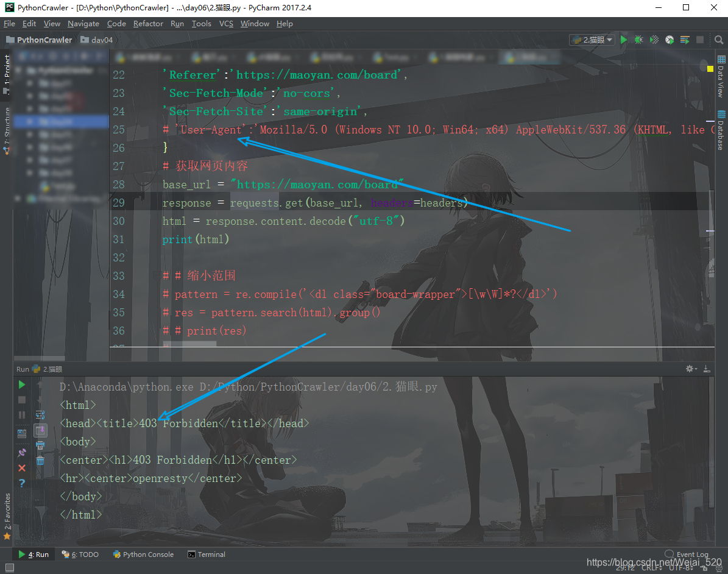The image size is (728, 574).
Task: Click the cursor position 29:12 in status bar
Action: click(x=625, y=567)
